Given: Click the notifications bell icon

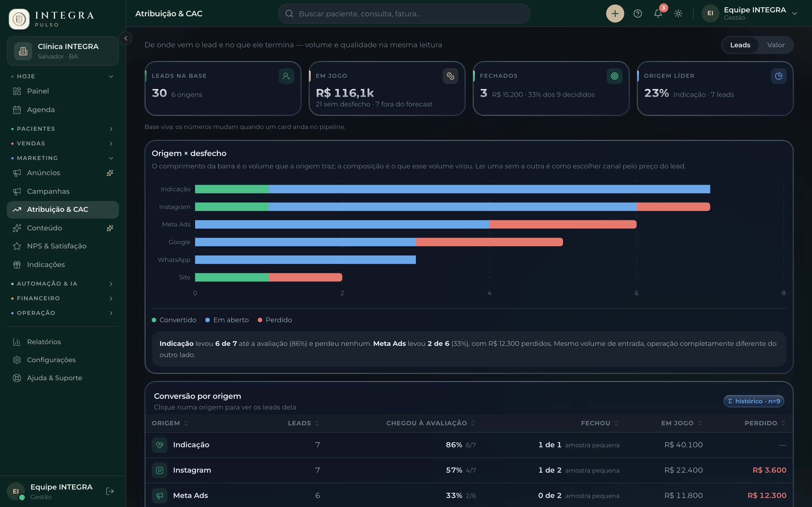Looking at the screenshot, I should (658, 14).
